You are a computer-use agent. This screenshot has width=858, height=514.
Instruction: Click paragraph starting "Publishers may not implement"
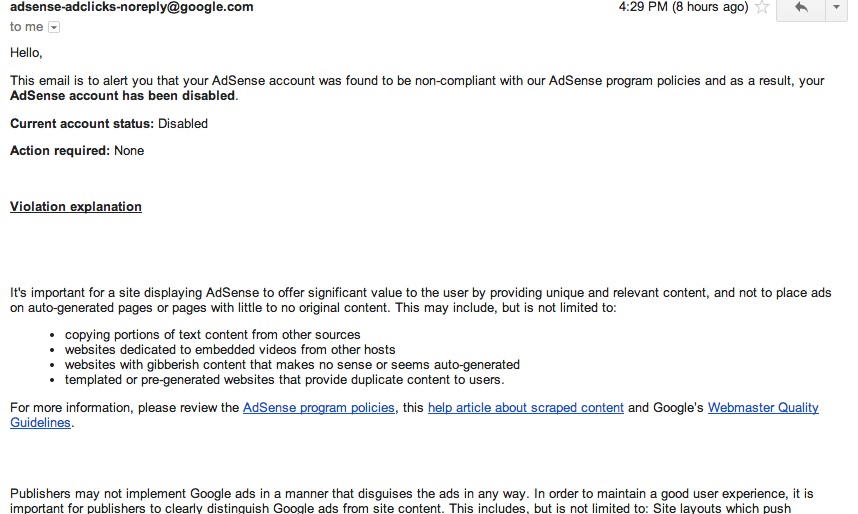411,501
